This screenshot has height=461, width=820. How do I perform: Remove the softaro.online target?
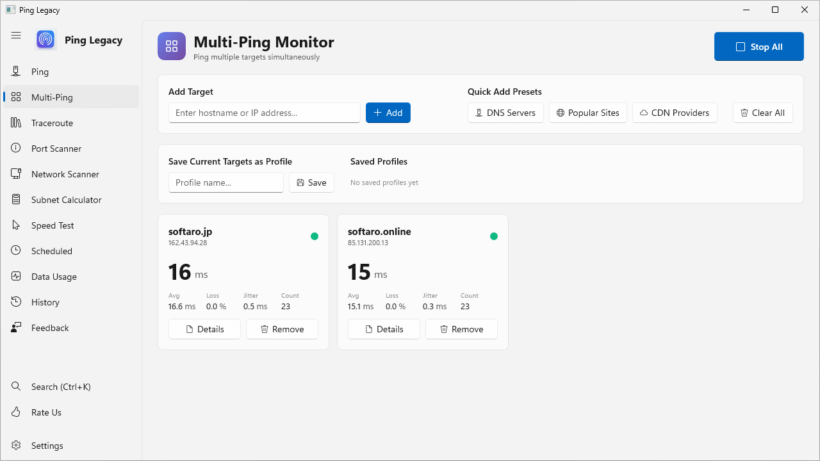pos(461,329)
